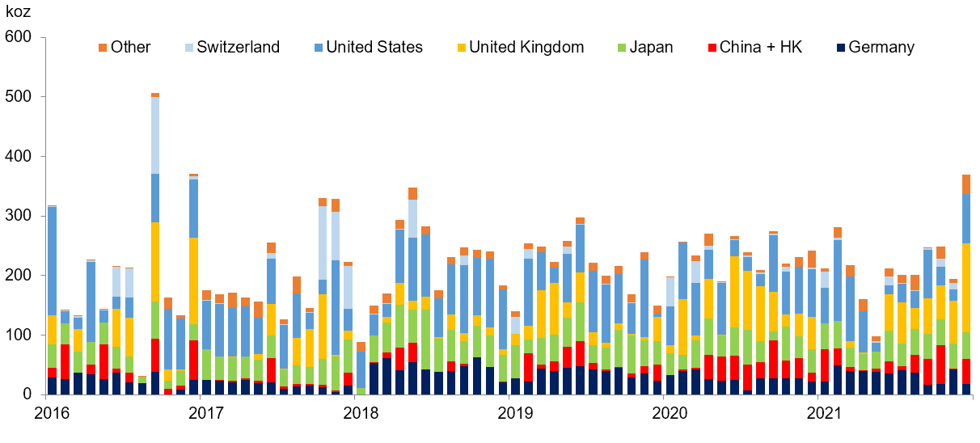Image resolution: width=980 pixels, height=443 pixels.
Task: Click the 2016 x-axis label
Action: click(x=53, y=413)
